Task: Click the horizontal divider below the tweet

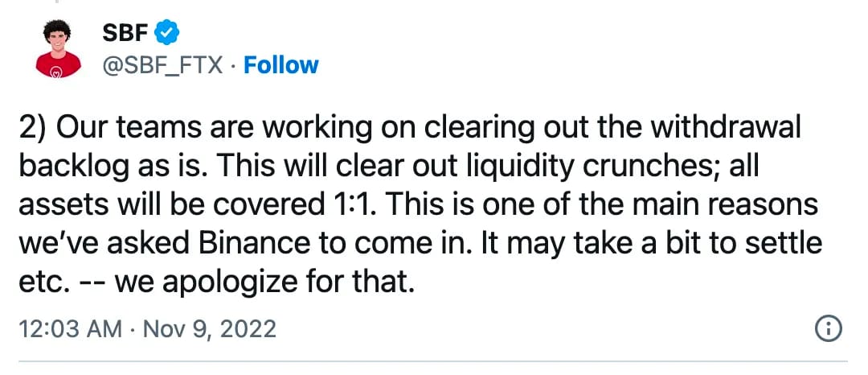Action: (x=433, y=361)
